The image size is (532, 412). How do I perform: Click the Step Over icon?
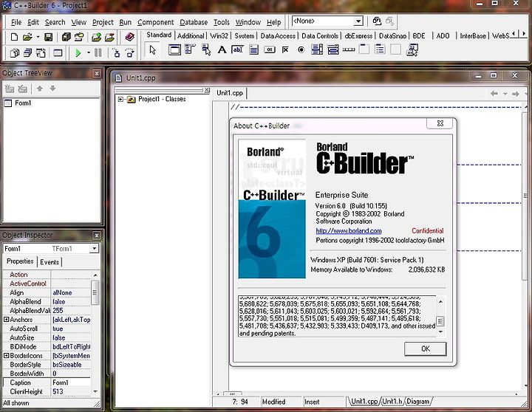point(129,53)
